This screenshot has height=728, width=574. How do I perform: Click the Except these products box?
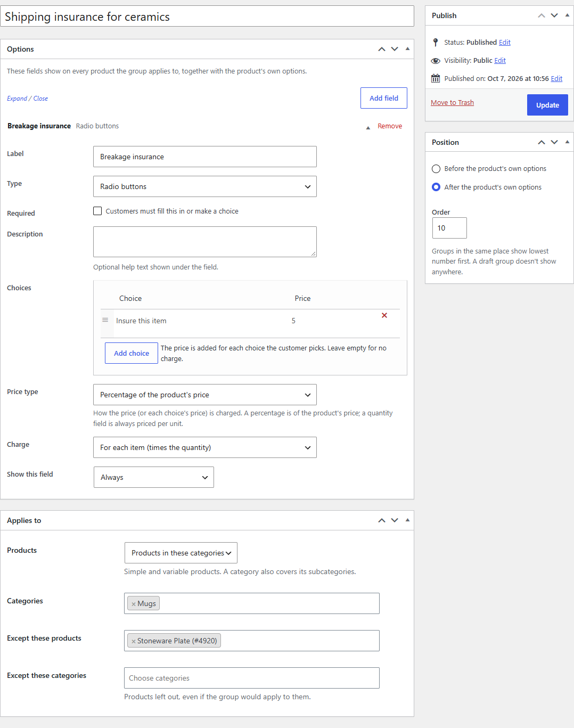pos(252,641)
